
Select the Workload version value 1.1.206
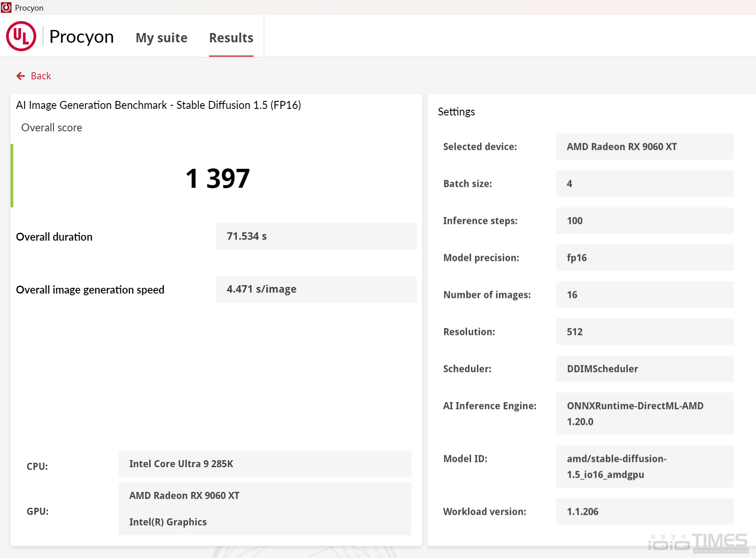645,512
